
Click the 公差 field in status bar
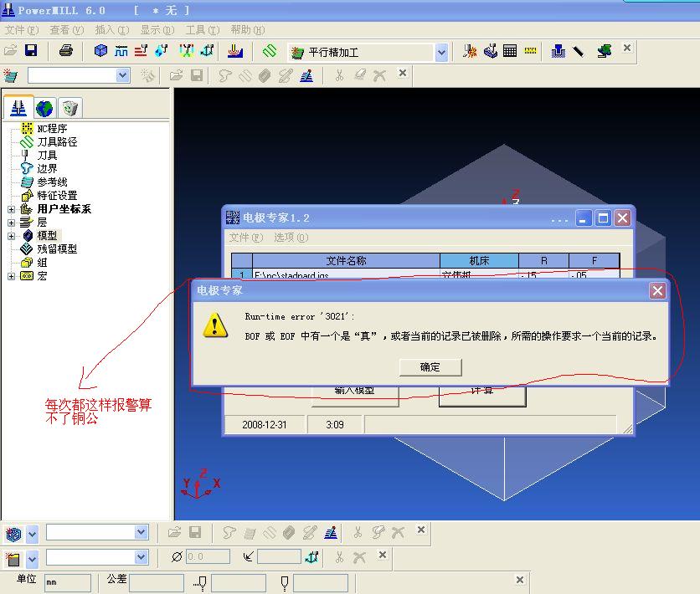click(157, 582)
